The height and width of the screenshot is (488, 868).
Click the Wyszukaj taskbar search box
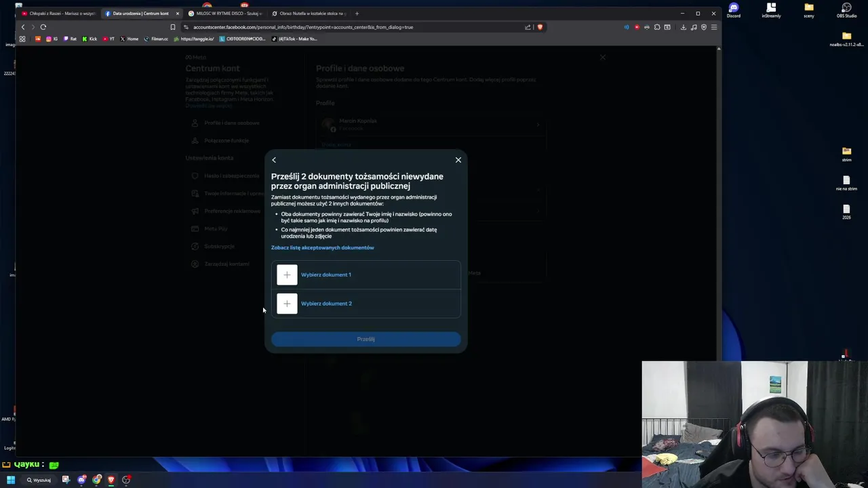point(39,480)
